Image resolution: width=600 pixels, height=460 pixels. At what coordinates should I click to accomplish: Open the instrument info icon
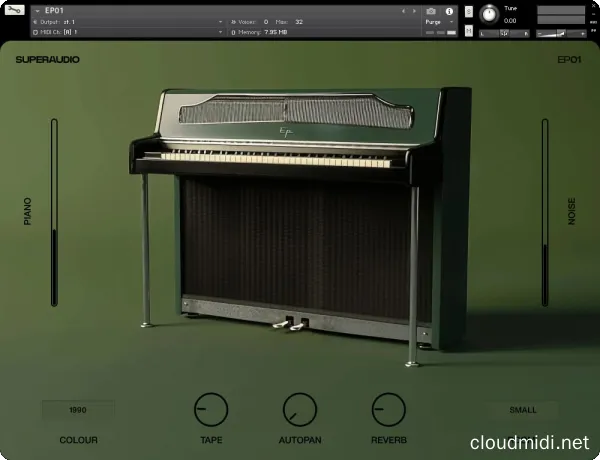(449, 11)
